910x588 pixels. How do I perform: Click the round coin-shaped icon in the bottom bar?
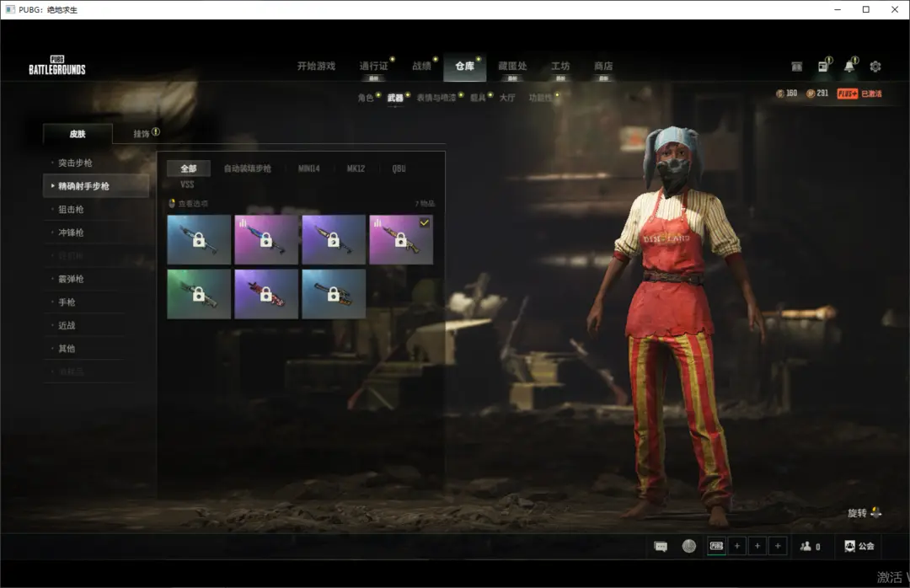pos(689,546)
